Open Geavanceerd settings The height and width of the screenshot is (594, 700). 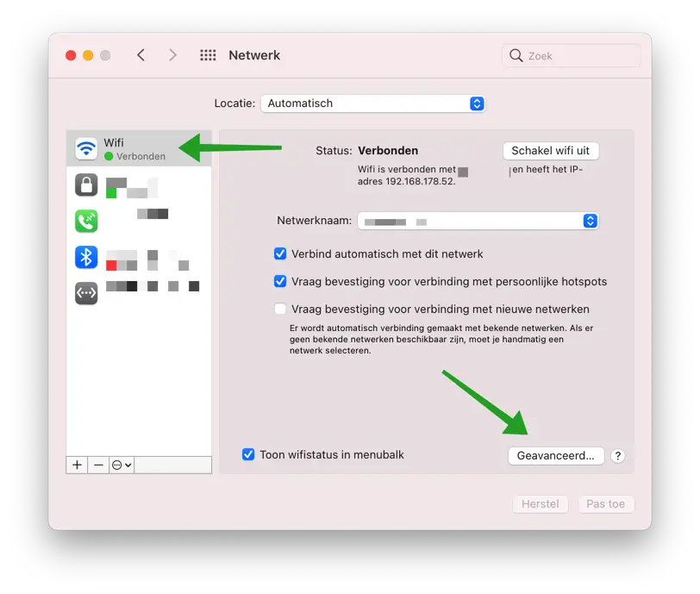[x=556, y=456]
